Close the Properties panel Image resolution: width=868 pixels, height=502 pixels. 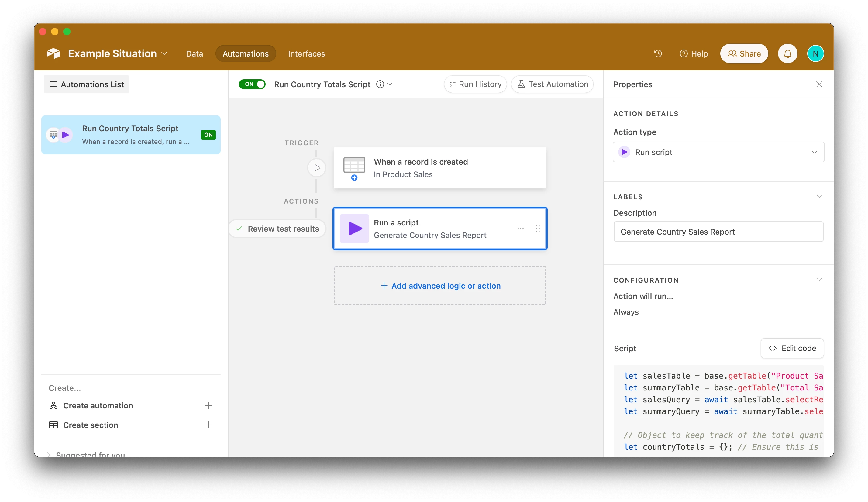(x=819, y=84)
